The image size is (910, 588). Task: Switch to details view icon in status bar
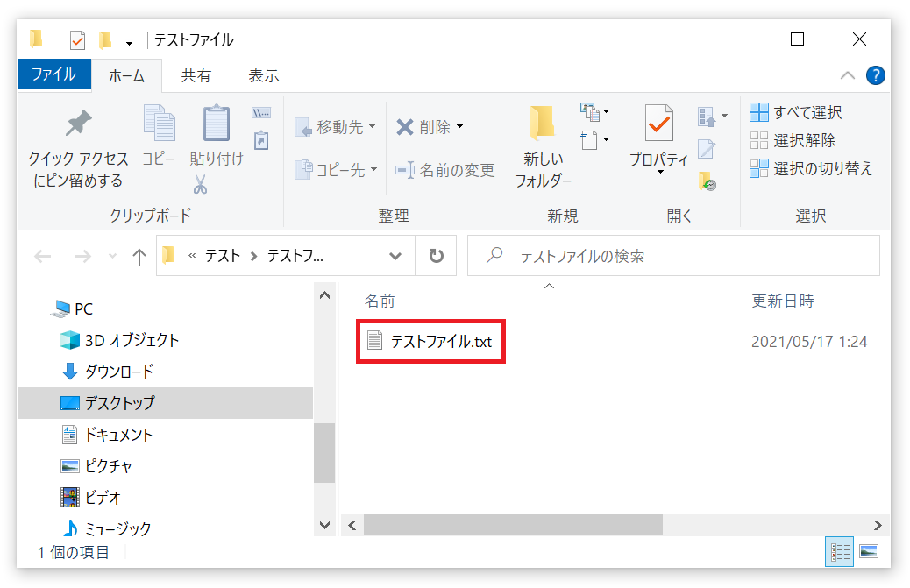pos(841,552)
